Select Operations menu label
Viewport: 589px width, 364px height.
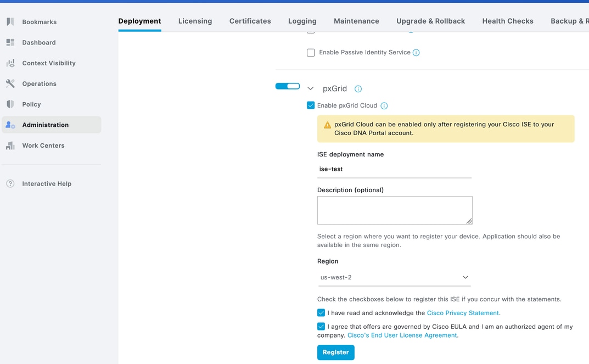(x=39, y=84)
